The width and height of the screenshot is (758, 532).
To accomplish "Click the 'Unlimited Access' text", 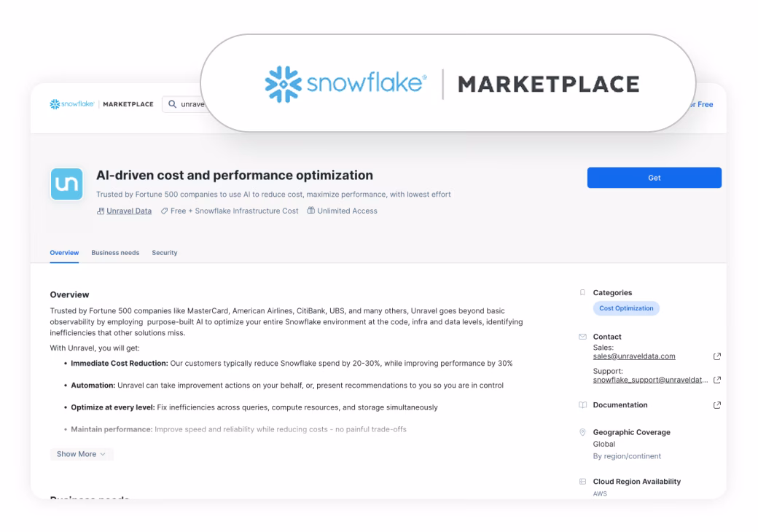I will point(347,211).
